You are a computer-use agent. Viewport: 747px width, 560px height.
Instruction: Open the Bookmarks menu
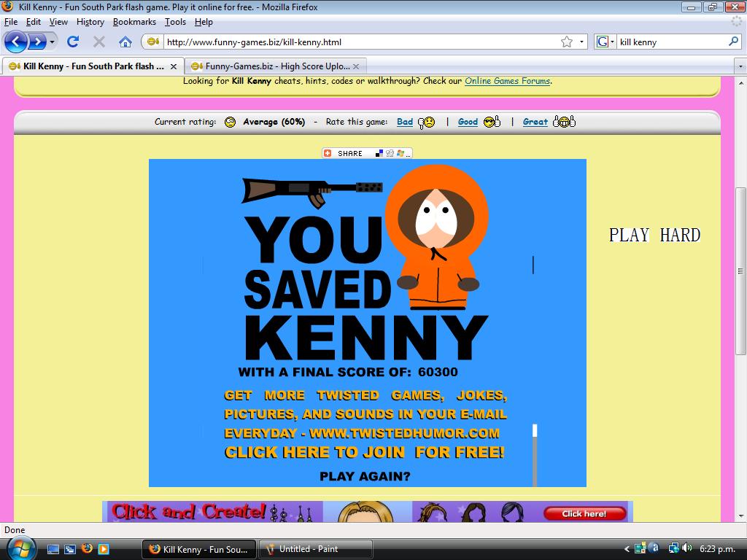pos(134,22)
